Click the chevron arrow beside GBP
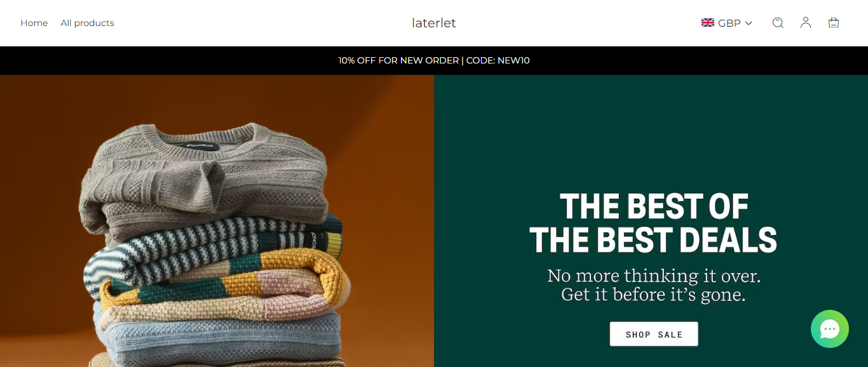Screen dimensions: 868x367 pos(749,23)
